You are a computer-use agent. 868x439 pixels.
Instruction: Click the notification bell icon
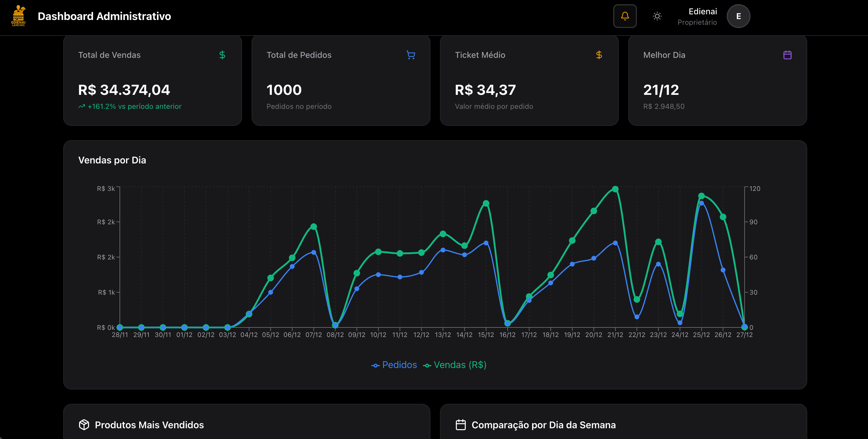click(x=625, y=16)
